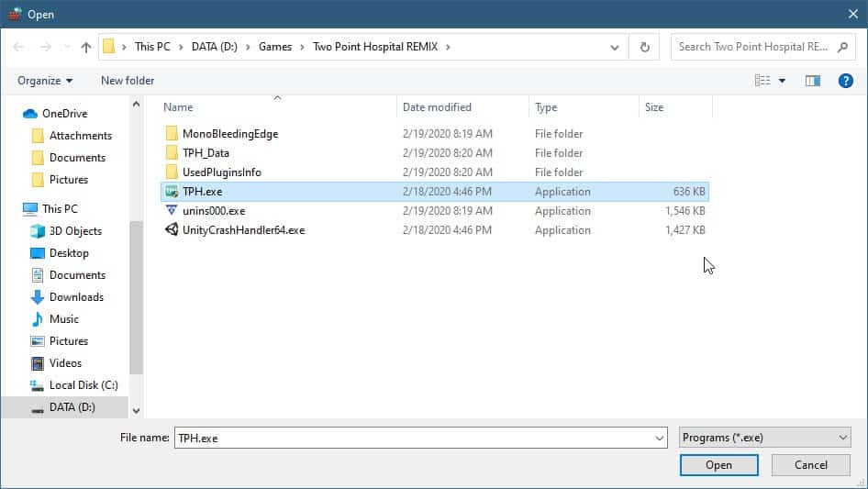
Task: Click sidebar scrollbar down arrow
Action: [136, 411]
